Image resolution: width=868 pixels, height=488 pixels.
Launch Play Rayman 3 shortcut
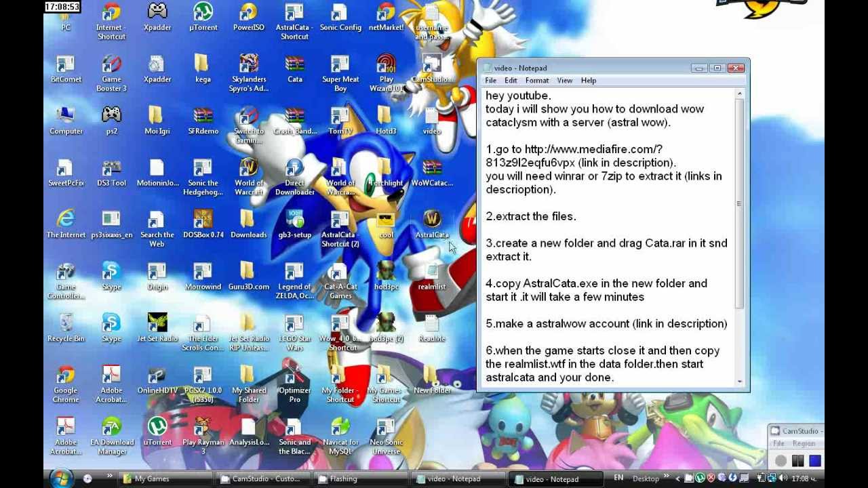tap(203, 437)
